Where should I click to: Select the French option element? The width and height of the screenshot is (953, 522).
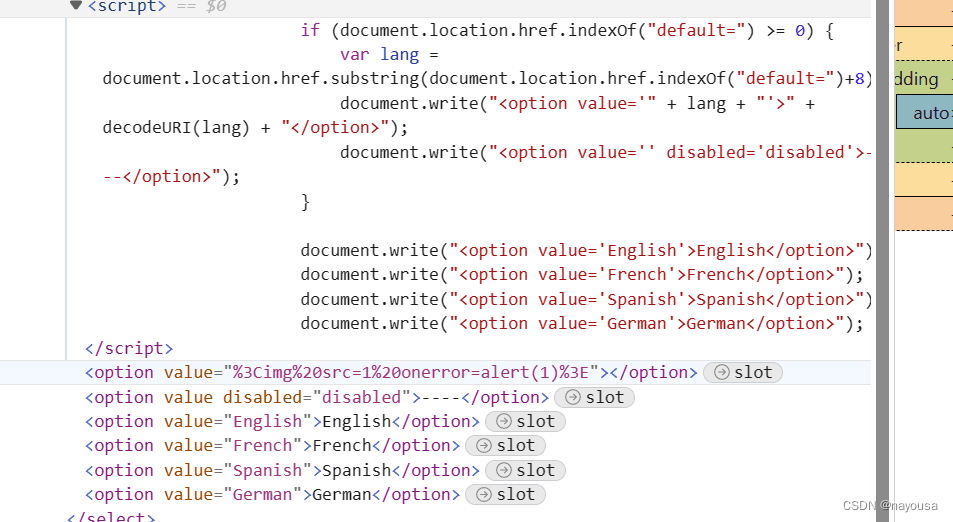(272, 446)
